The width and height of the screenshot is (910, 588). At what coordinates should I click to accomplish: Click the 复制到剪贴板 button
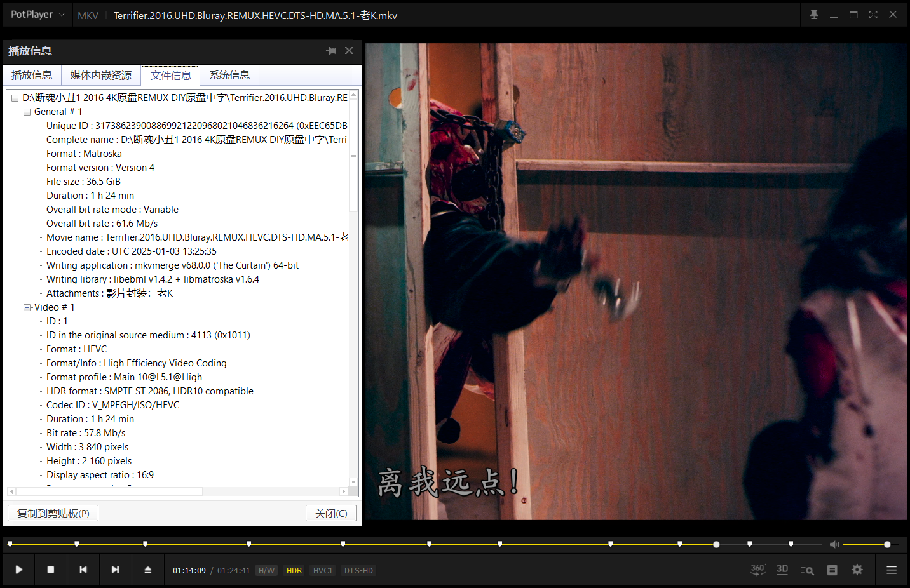(x=53, y=513)
